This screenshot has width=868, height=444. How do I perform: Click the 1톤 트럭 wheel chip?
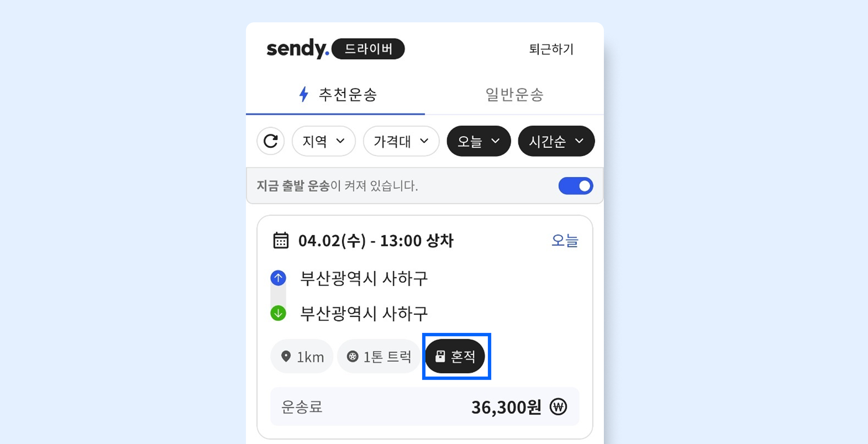(379, 356)
